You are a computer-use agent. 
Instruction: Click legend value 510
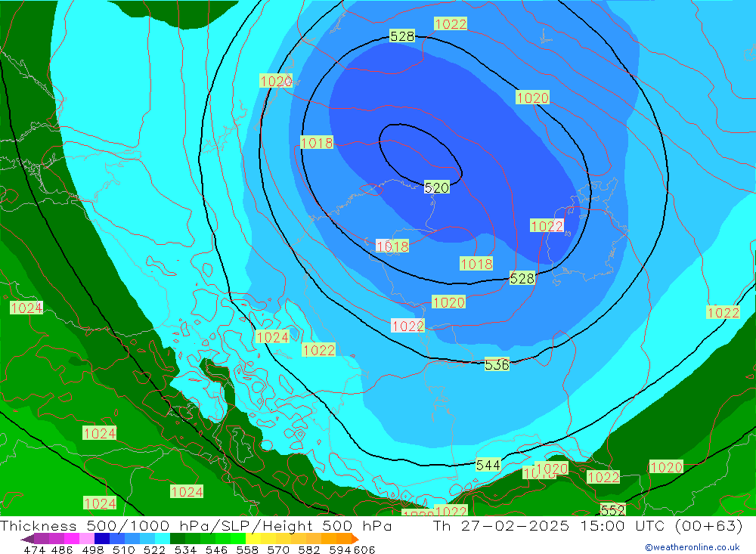(x=123, y=550)
